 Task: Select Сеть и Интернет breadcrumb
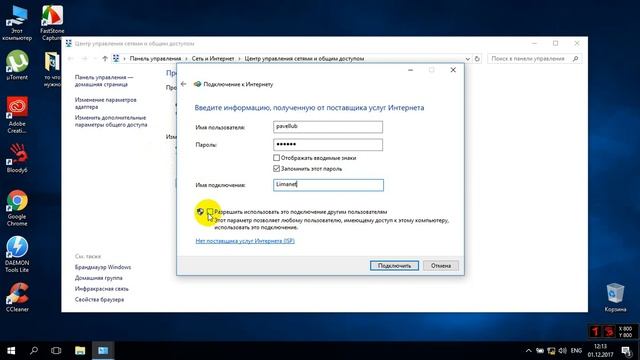[x=213, y=59]
